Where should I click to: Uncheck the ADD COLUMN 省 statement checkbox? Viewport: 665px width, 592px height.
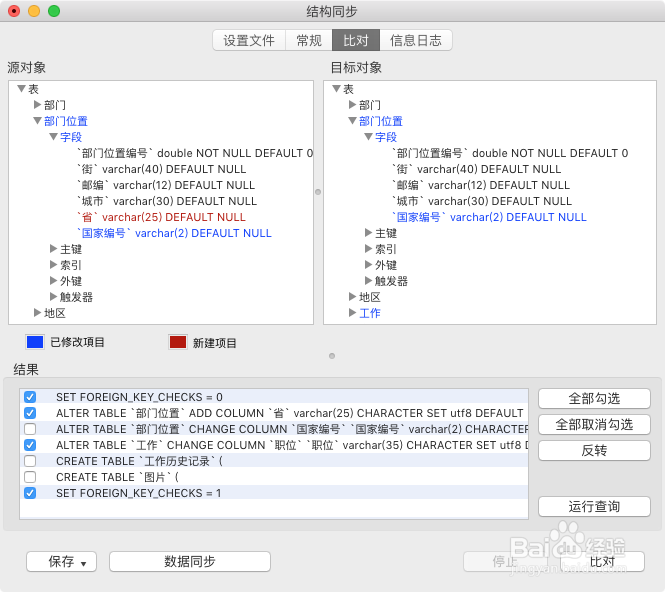[30, 413]
